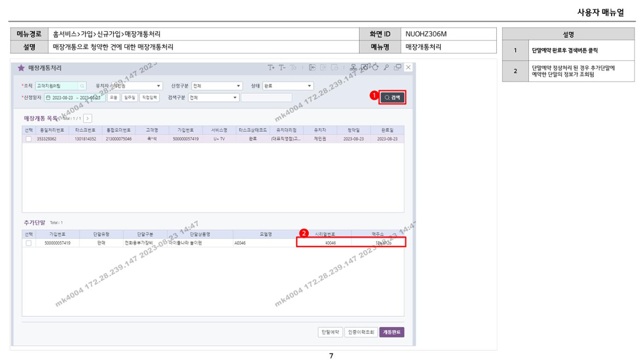Screen dimensions: 644x362
Task: Tick the checkbox for row 353329362
Action: coord(29,139)
